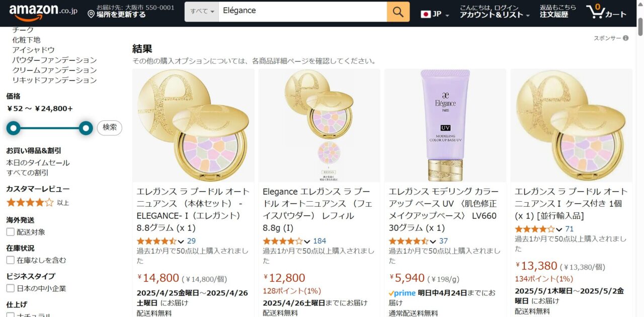Click the orange search magnifier button
644x317 pixels.
[x=398, y=12]
